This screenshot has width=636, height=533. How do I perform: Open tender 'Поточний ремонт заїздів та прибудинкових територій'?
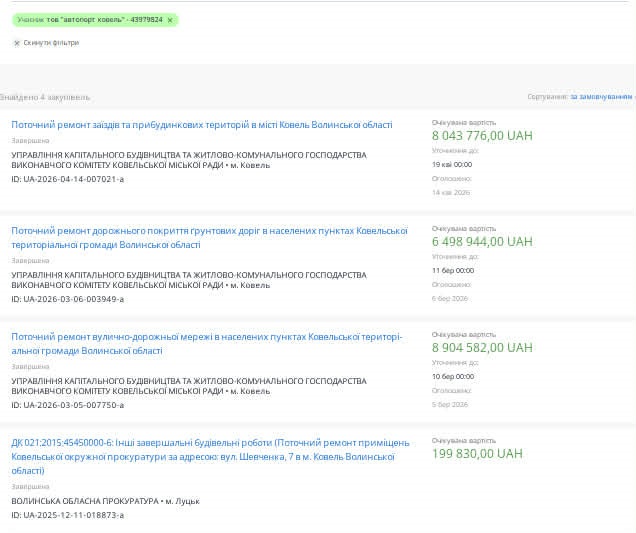click(201, 125)
